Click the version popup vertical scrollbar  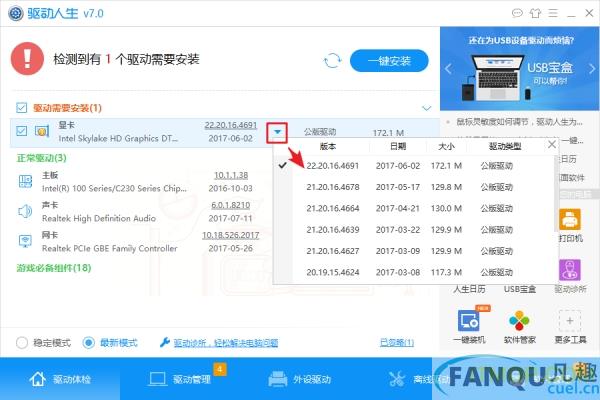pos(556,194)
